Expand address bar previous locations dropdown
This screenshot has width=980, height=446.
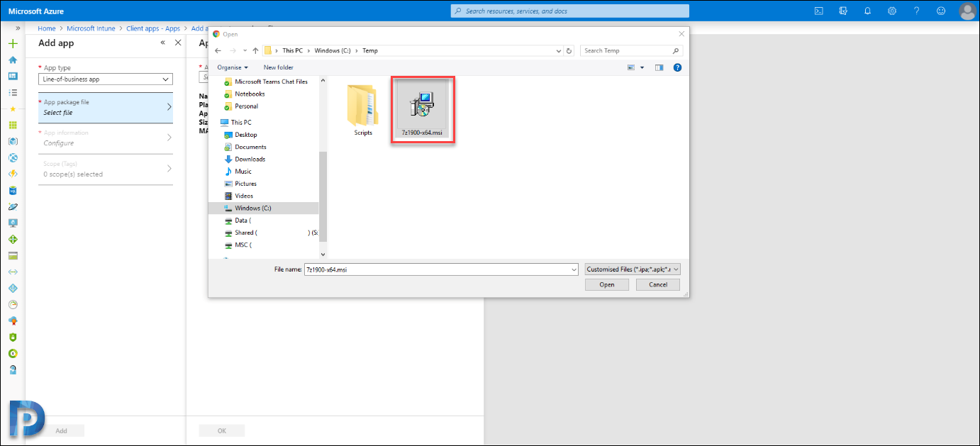pyautogui.click(x=559, y=50)
